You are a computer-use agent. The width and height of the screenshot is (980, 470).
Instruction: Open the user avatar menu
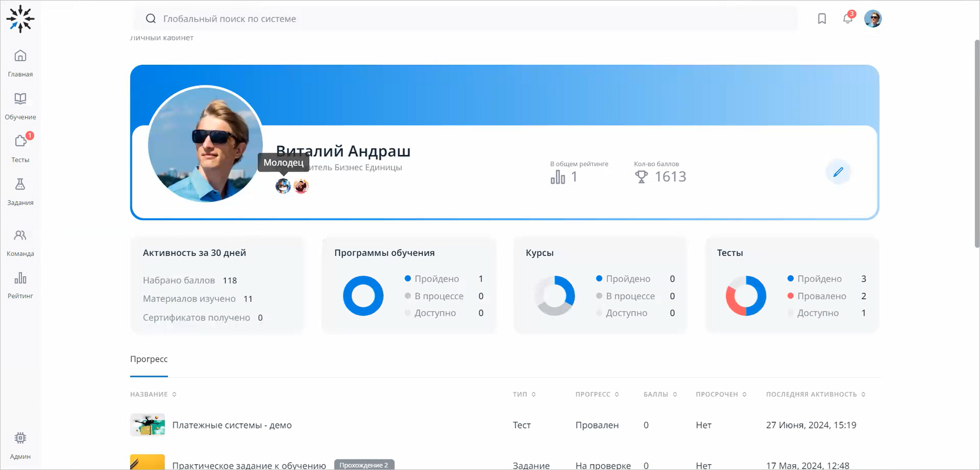[x=873, y=19]
